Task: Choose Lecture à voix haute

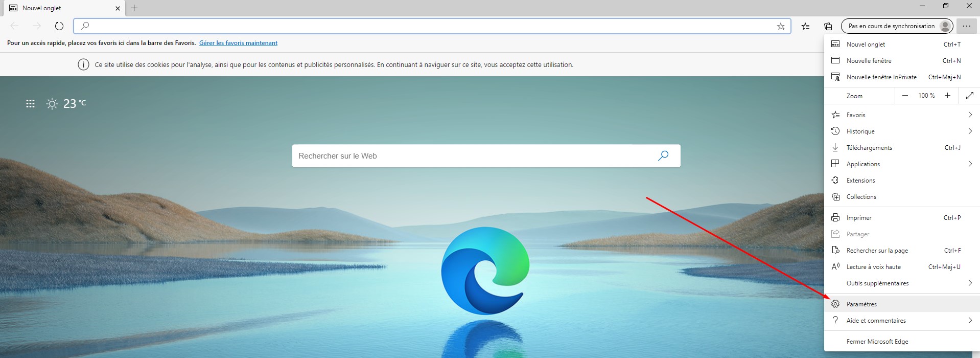Action: click(x=902, y=267)
